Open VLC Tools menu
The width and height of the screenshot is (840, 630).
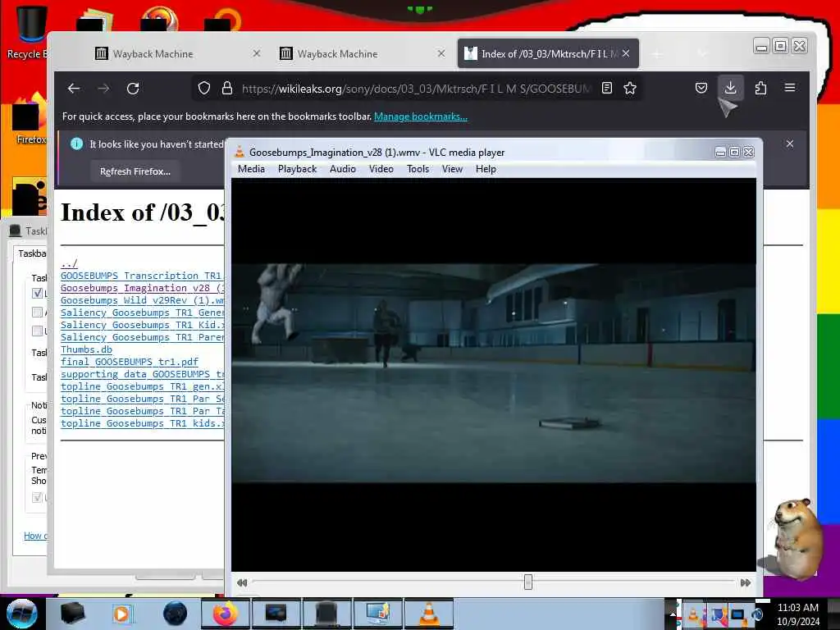coord(418,169)
